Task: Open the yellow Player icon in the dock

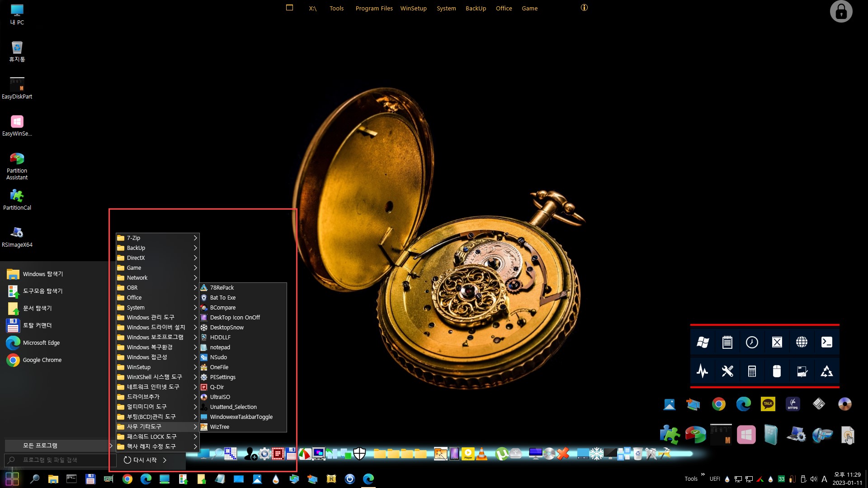Action: coord(468,454)
